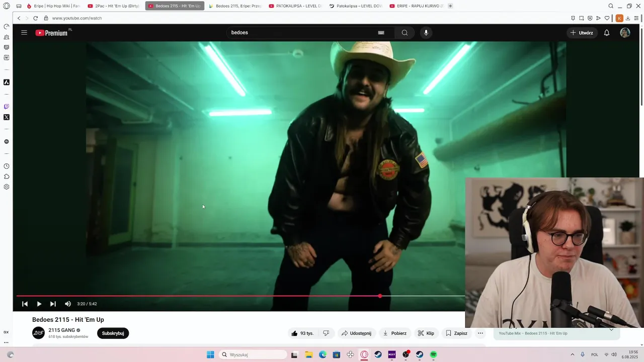This screenshot has height=362, width=644.
Task: Open Extensions cube in Opera sidebar
Action: (x=7, y=176)
